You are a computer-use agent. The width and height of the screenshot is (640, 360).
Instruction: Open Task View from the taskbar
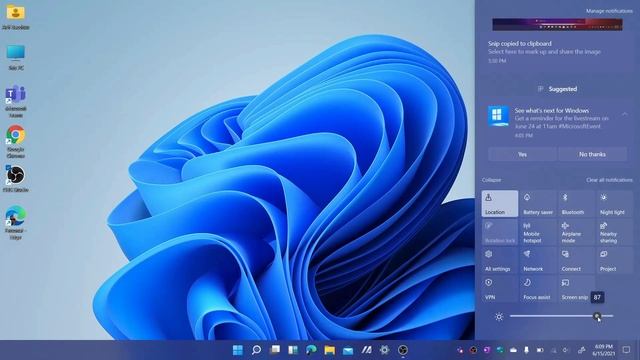pos(275,350)
